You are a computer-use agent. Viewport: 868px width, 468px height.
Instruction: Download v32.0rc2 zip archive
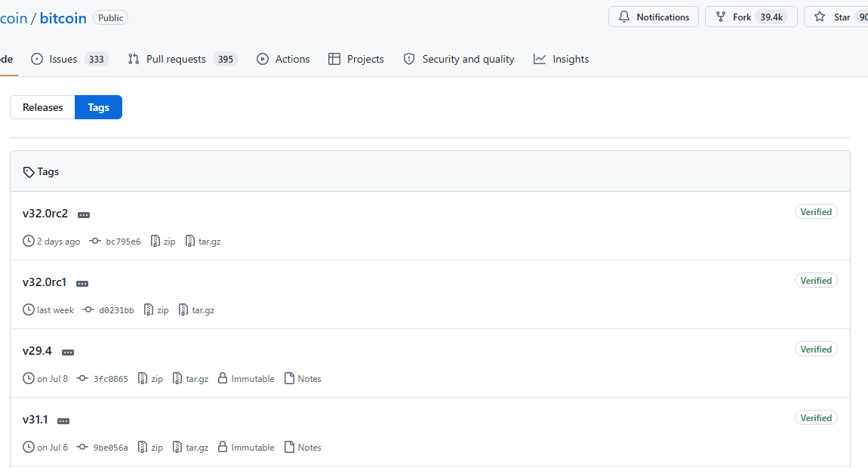163,242
